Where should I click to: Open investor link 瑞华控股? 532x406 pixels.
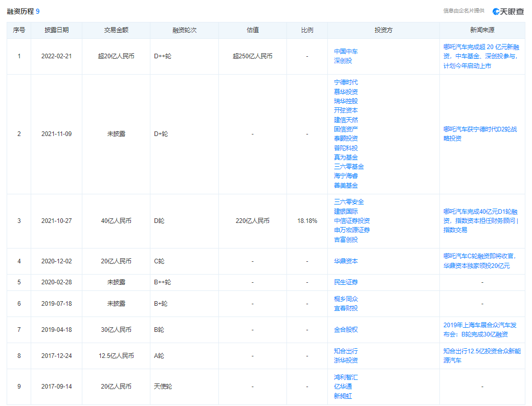(x=346, y=101)
